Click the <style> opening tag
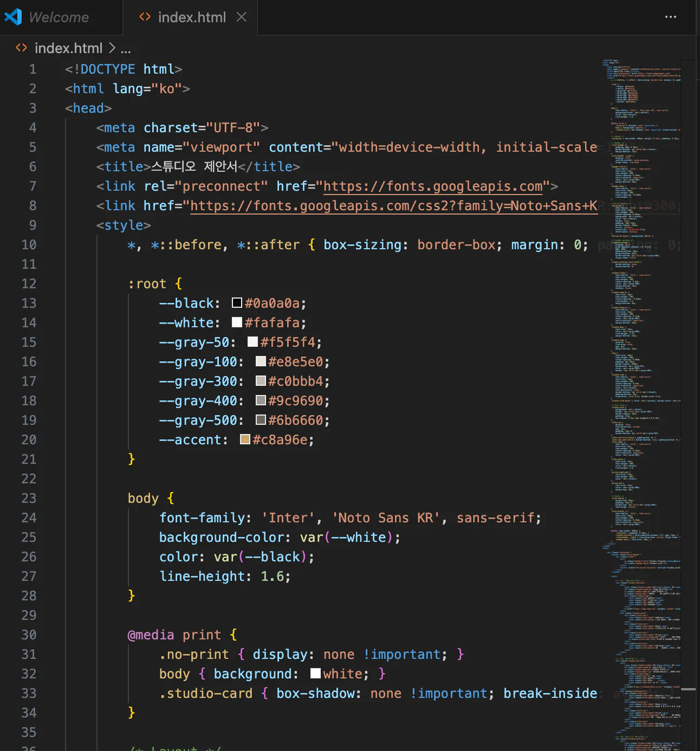The width and height of the screenshot is (700, 751). click(x=124, y=225)
